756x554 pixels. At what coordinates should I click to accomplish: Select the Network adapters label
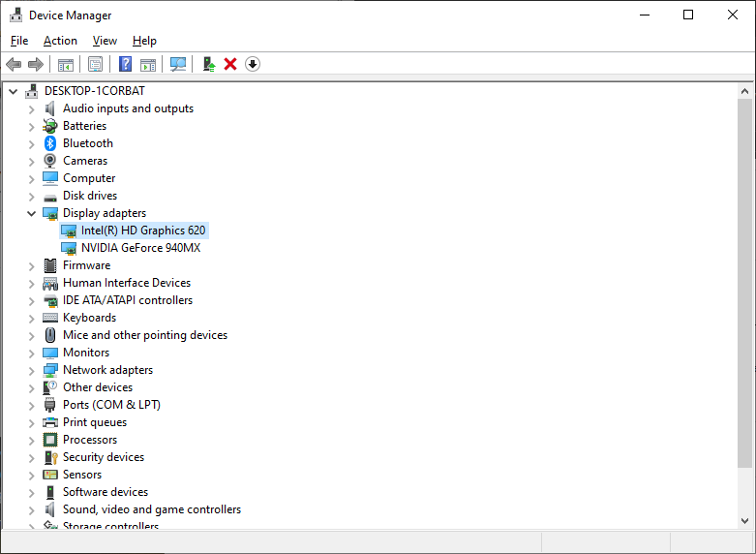click(108, 370)
